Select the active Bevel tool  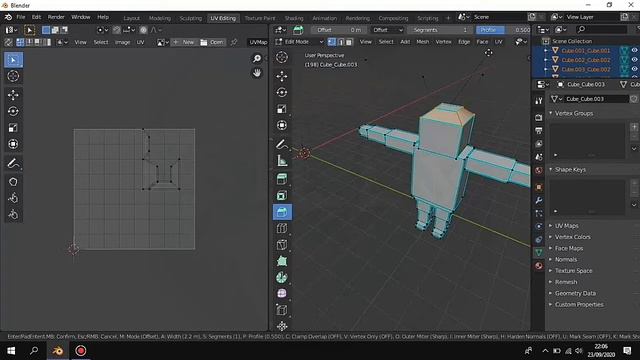(282, 212)
